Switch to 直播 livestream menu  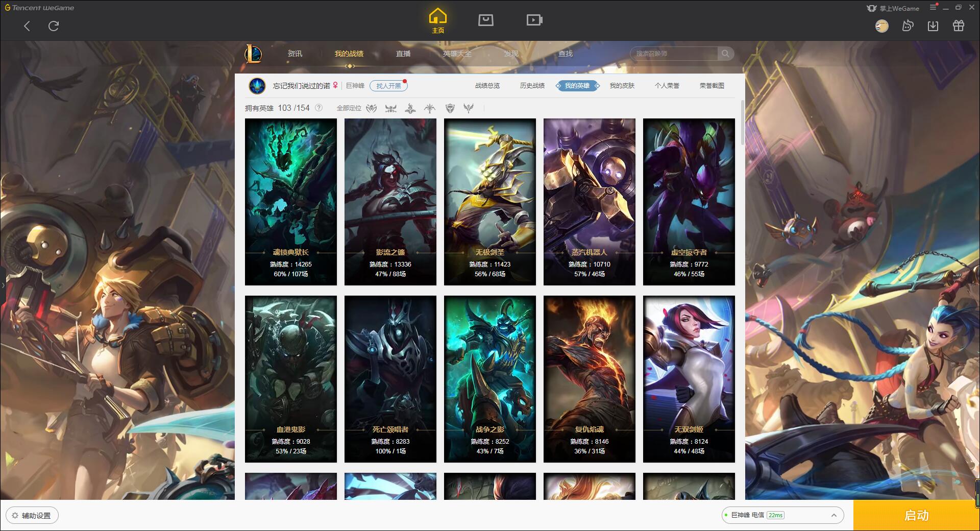pyautogui.click(x=403, y=54)
